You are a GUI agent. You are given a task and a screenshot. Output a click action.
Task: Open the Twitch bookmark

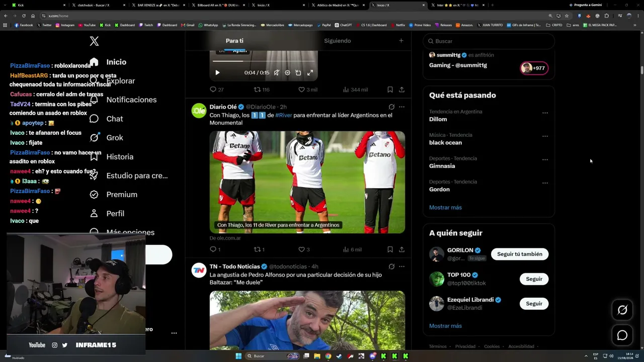pos(146,25)
